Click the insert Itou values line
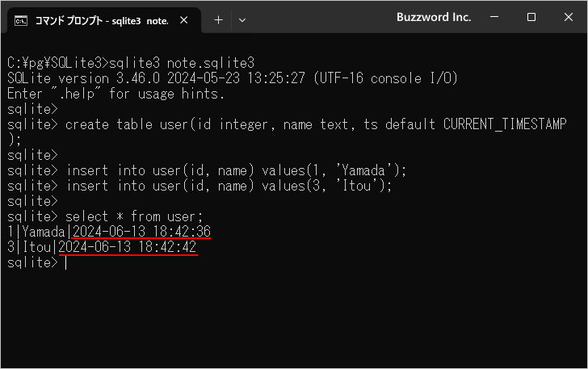 coord(199,186)
